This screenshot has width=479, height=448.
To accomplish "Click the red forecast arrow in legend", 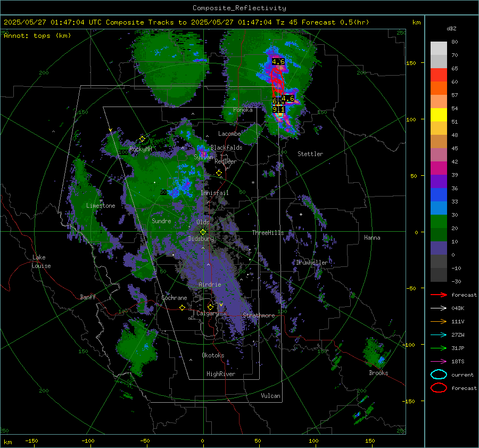I will pyautogui.click(x=439, y=295).
